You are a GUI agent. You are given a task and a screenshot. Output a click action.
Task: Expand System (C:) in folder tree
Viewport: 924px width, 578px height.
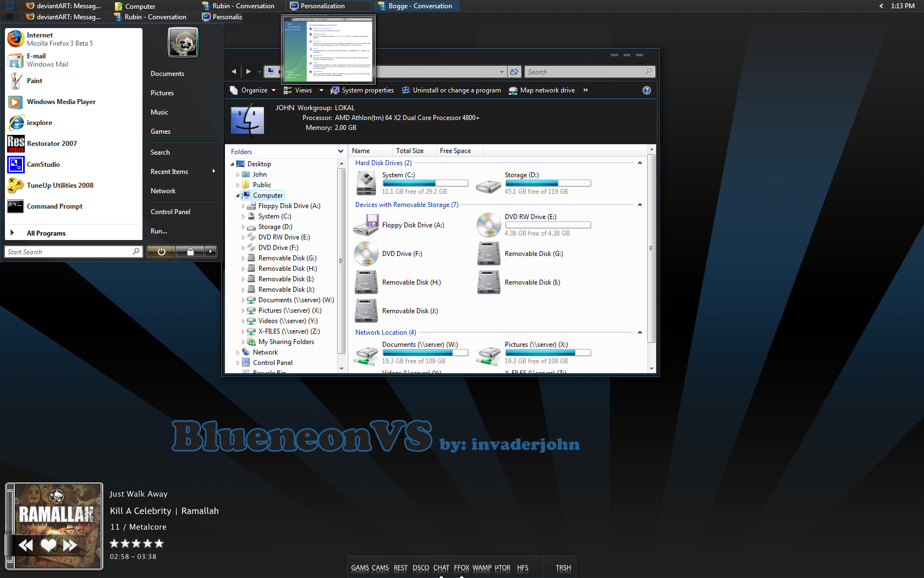(243, 216)
